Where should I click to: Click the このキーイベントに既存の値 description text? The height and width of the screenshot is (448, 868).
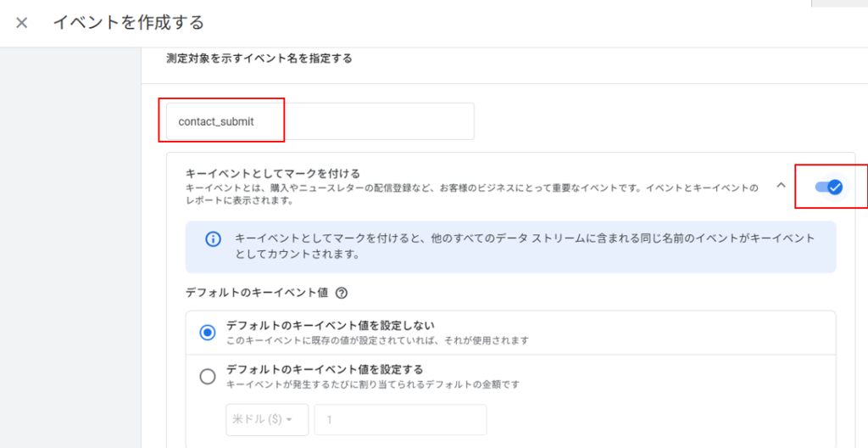click(378, 340)
